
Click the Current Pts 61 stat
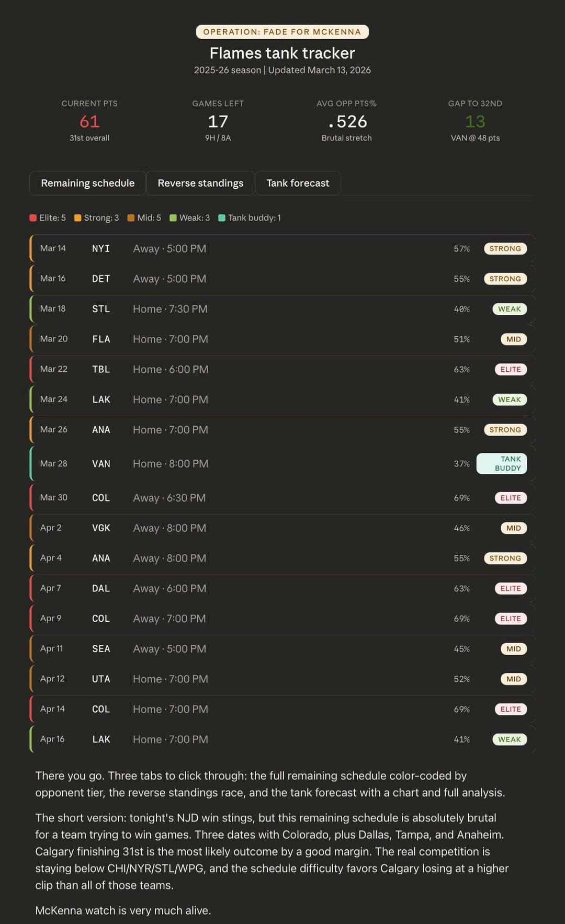pos(89,122)
